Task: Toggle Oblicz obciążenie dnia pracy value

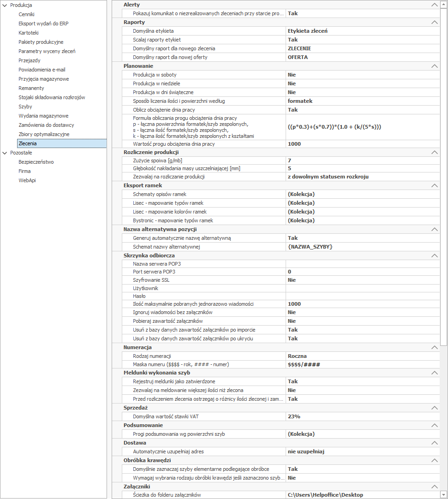Action: tap(362, 110)
